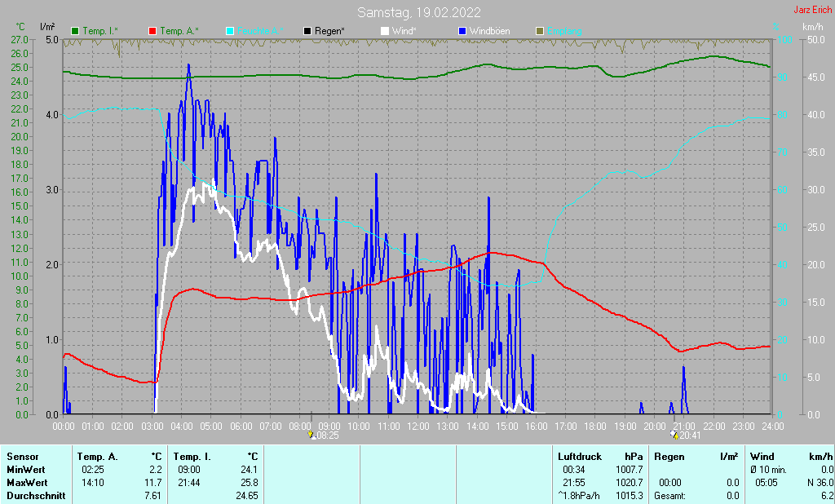Screen dimensions: 835x504
Task: Click the Temp. I. average '24.65'
Action: tap(247, 496)
